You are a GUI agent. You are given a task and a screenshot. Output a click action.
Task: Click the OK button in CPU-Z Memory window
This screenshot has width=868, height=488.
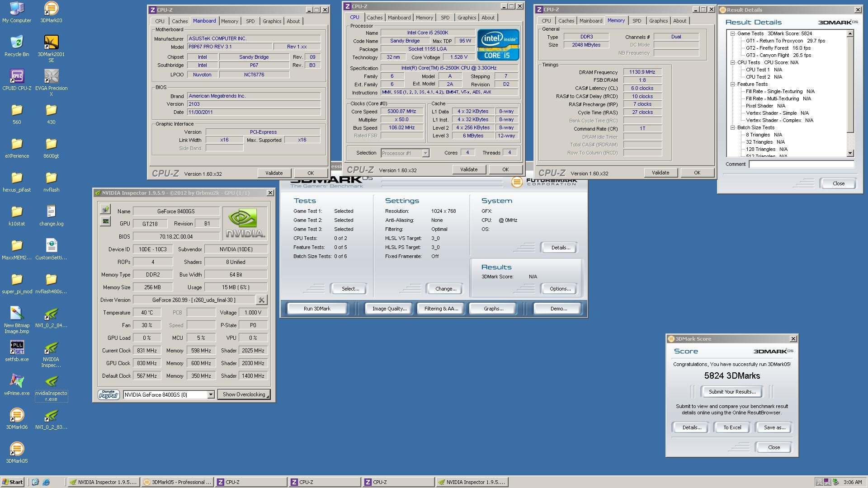pos(697,173)
